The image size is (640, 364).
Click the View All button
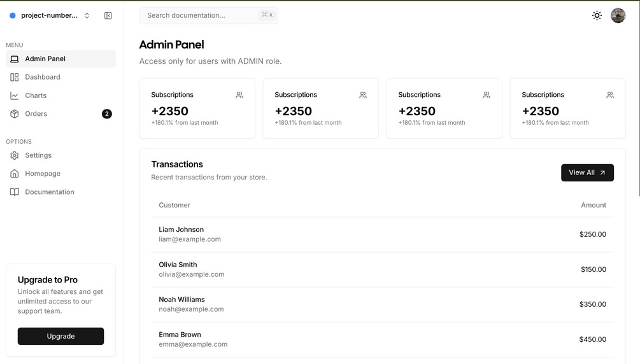tap(587, 172)
